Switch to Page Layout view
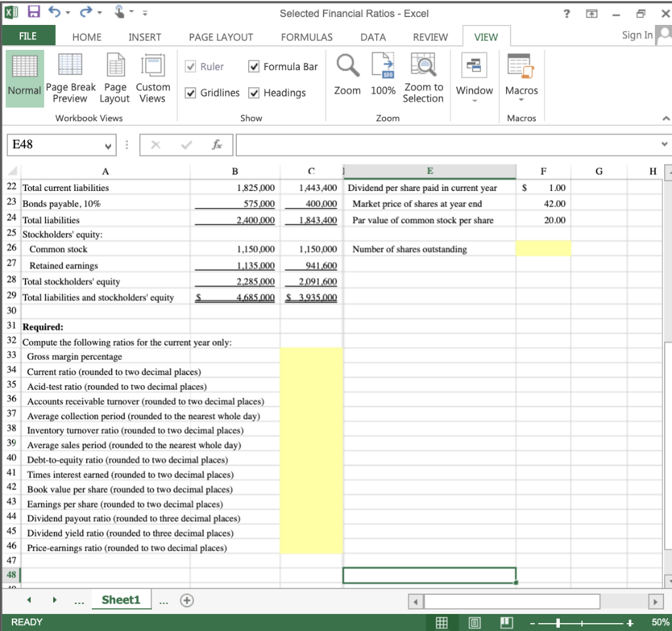 pos(115,79)
